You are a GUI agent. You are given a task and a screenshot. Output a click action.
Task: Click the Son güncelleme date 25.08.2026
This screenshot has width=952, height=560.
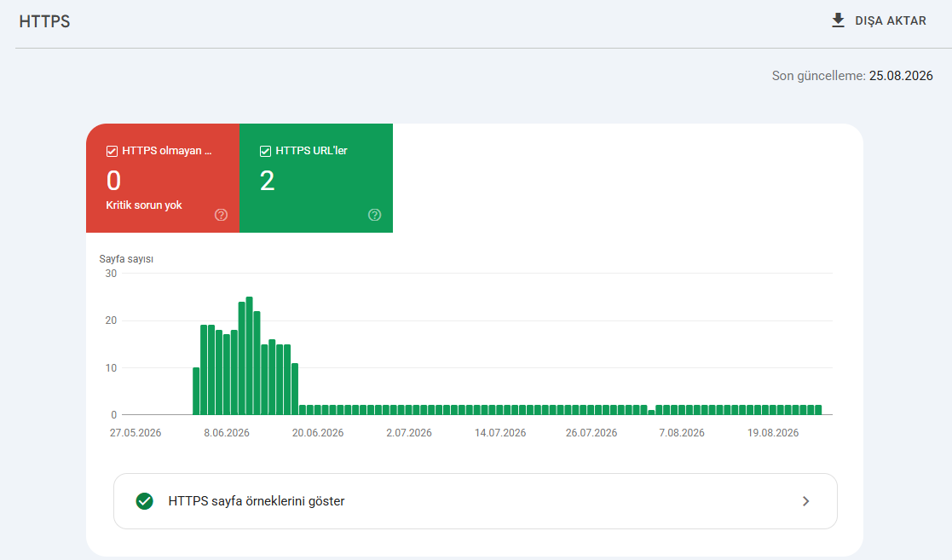pyautogui.click(x=901, y=76)
